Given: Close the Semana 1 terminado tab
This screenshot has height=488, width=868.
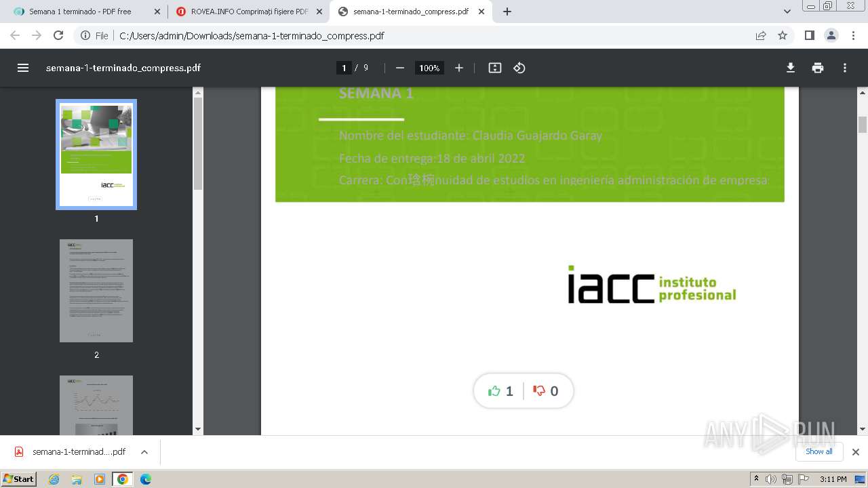Looking at the screenshot, I should coord(157,12).
